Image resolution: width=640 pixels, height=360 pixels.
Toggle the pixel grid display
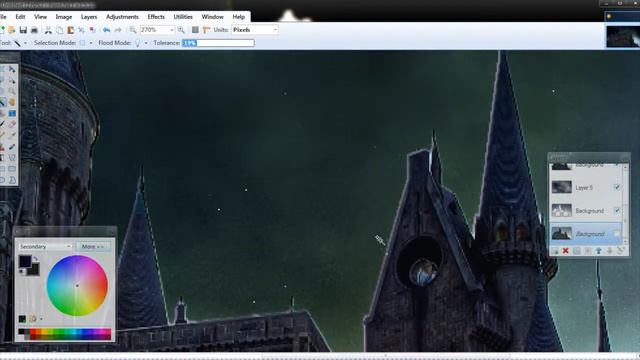click(x=195, y=30)
